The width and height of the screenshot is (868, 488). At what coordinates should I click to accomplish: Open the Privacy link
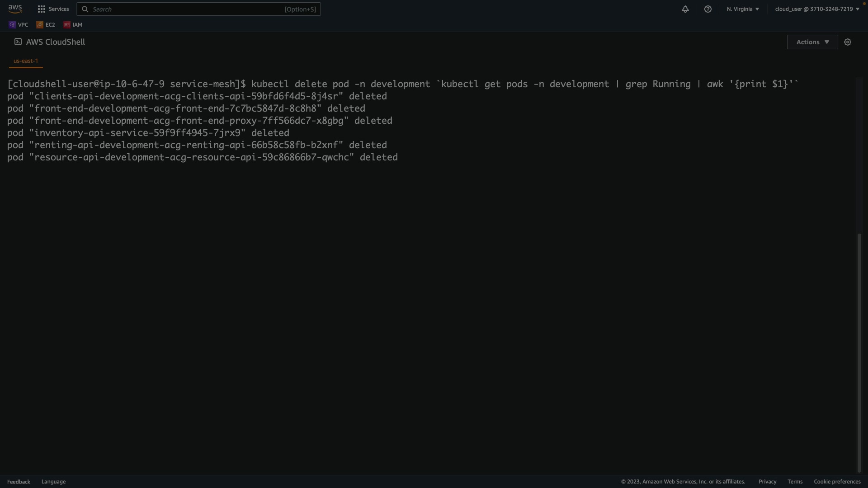click(x=767, y=482)
